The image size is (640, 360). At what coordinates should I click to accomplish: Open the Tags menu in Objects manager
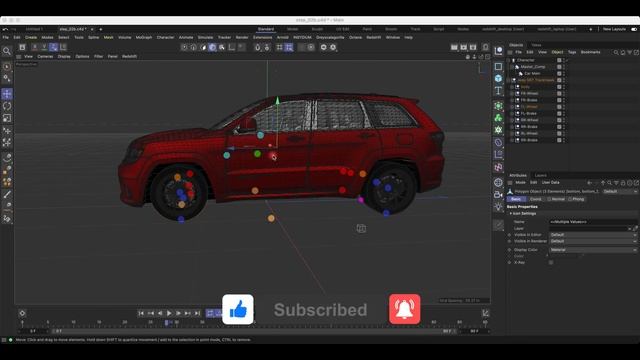point(572,52)
